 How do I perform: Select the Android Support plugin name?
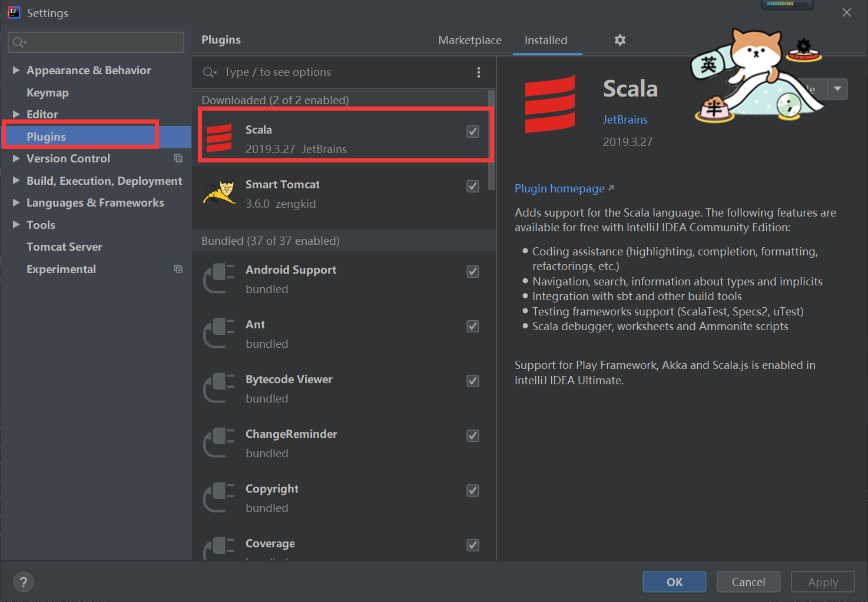291,270
